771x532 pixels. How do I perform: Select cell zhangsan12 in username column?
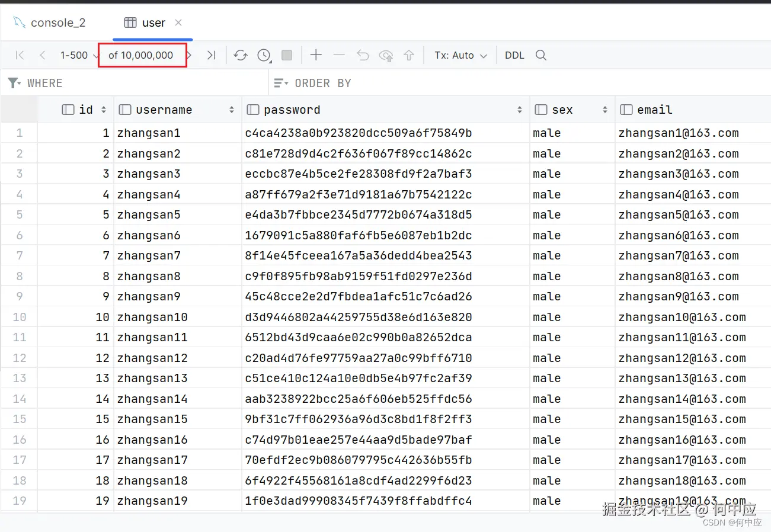tap(178, 358)
